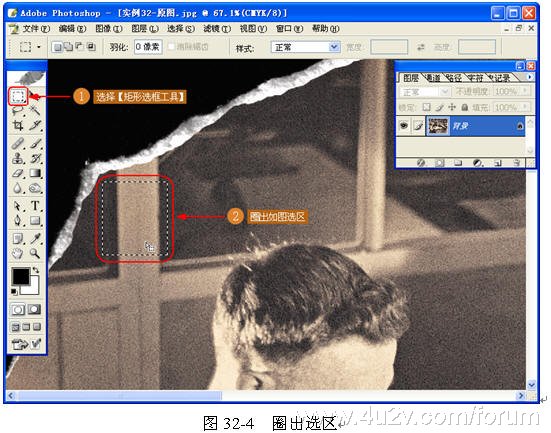This screenshot has width=551, height=433.
Task: Select the Horizontal Type tool
Action: pos(35,206)
